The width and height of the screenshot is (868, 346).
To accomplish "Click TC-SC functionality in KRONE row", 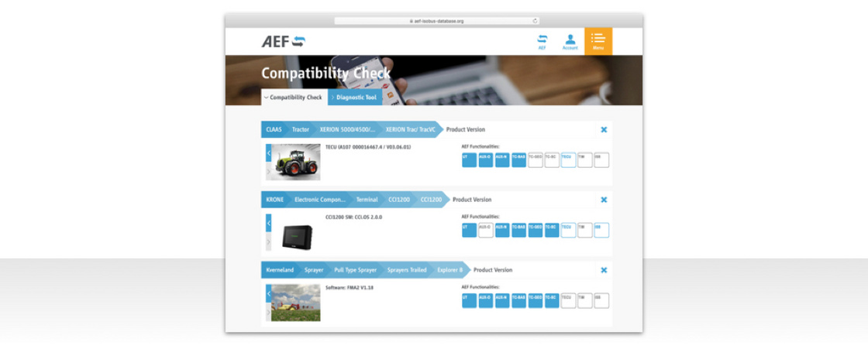I will click(x=552, y=230).
